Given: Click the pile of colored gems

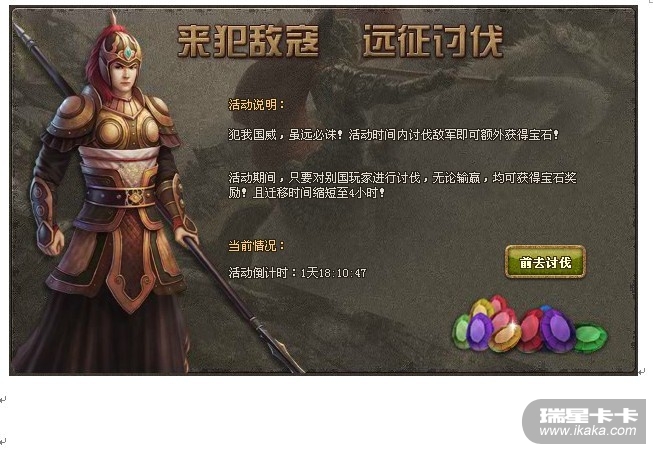Looking at the screenshot, I should (530, 325).
